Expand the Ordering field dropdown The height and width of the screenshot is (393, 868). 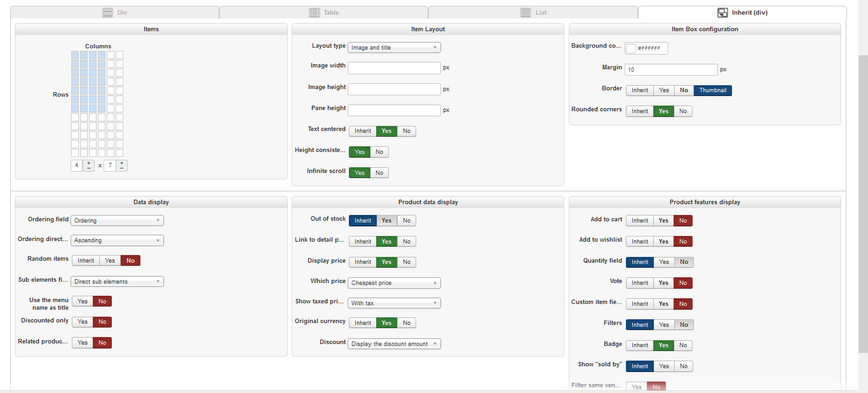point(117,221)
